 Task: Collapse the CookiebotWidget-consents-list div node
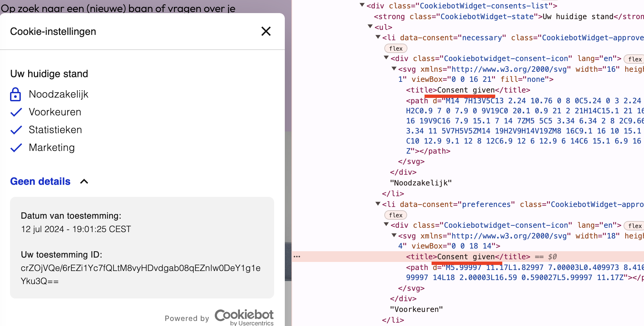pos(362,5)
